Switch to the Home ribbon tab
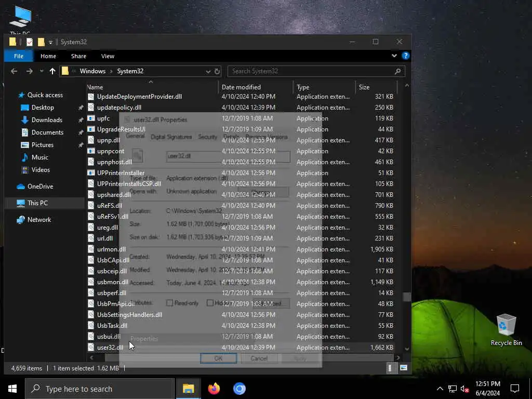The height and width of the screenshot is (399, 532). [48, 56]
